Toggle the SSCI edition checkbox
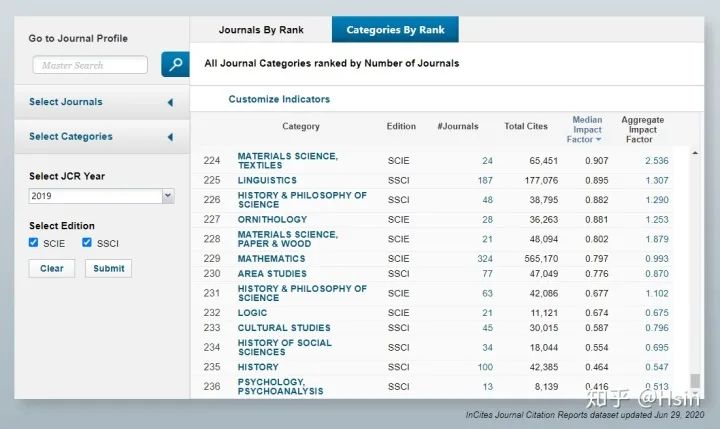 87,243
